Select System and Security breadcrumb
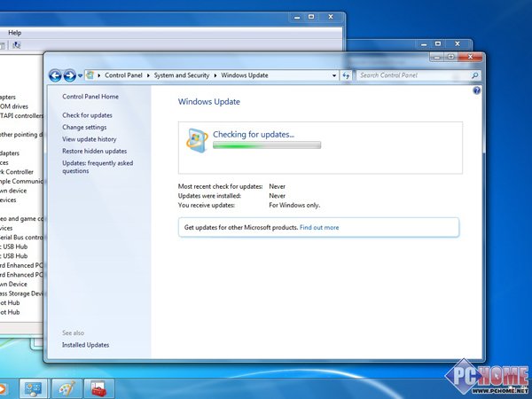This screenshot has height=399, width=532. (x=182, y=75)
